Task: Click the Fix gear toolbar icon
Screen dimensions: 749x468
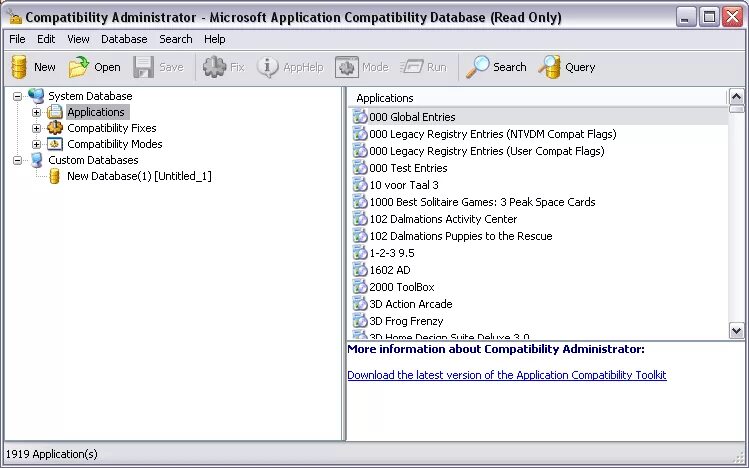Action: coord(214,67)
